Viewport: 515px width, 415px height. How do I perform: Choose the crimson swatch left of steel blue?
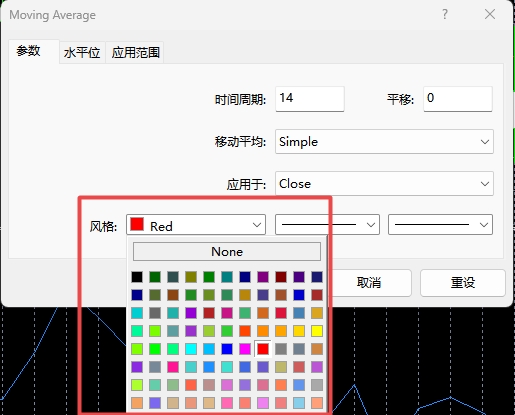click(281, 313)
